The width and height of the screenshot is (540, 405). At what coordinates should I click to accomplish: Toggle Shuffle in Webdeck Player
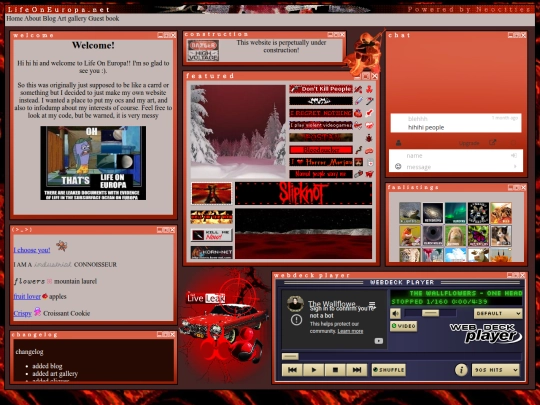pos(388,370)
